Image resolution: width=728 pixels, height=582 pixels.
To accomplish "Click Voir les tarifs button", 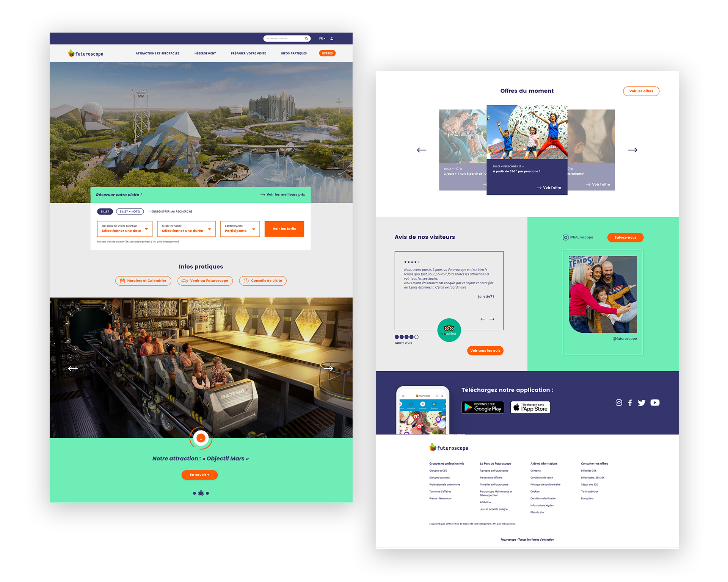I will point(285,228).
